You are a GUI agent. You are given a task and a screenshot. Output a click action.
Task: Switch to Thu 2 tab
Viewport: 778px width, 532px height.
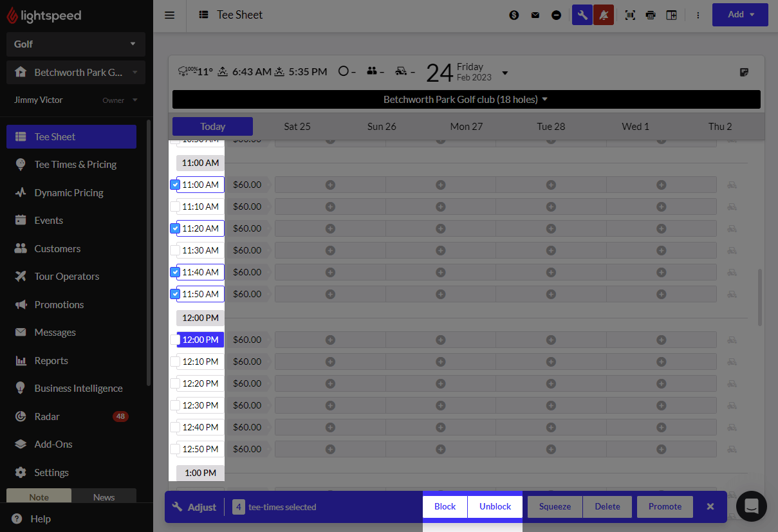click(x=720, y=127)
